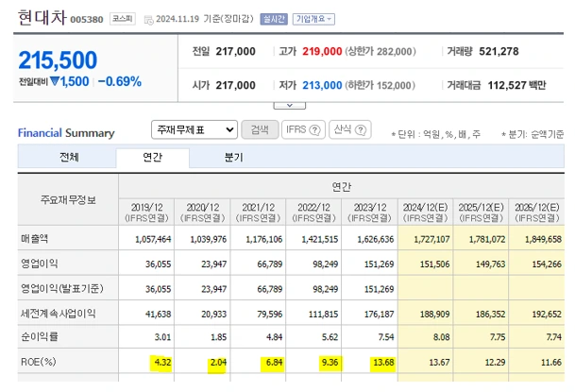This screenshot has height=392, width=575.
Task: Click the pre-tax income value 20,933
Action: click(213, 315)
